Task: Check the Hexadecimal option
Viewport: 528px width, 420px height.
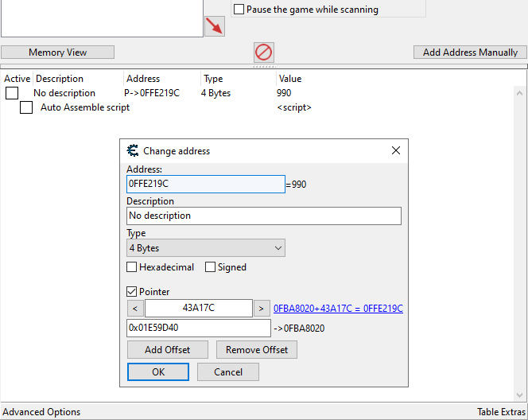Action: point(132,267)
